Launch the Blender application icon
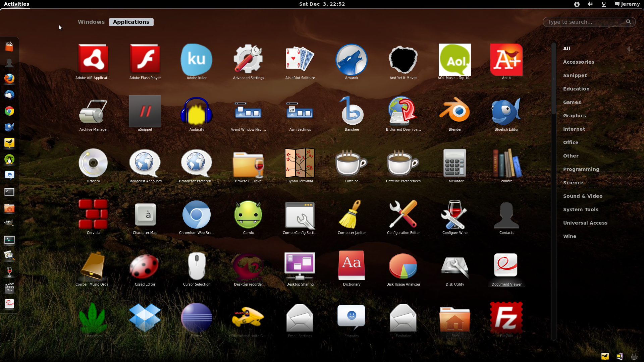This screenshot has height=362, width=644. click(455, 112)
